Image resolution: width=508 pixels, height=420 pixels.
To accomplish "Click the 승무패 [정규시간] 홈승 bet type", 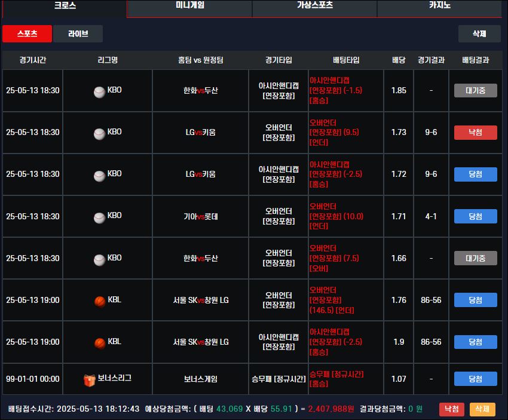I will click(x=336, y=379).
